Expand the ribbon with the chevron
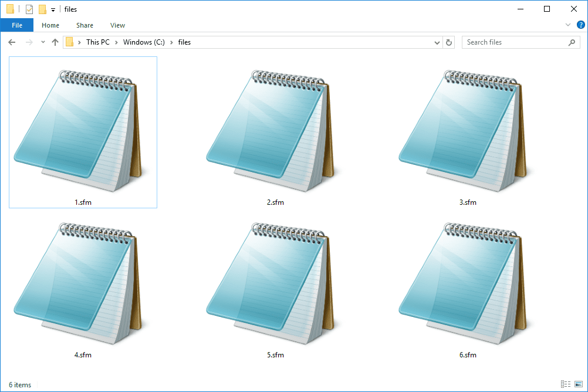The width and height of the screenshot is (588, 392). click(567, 25)
